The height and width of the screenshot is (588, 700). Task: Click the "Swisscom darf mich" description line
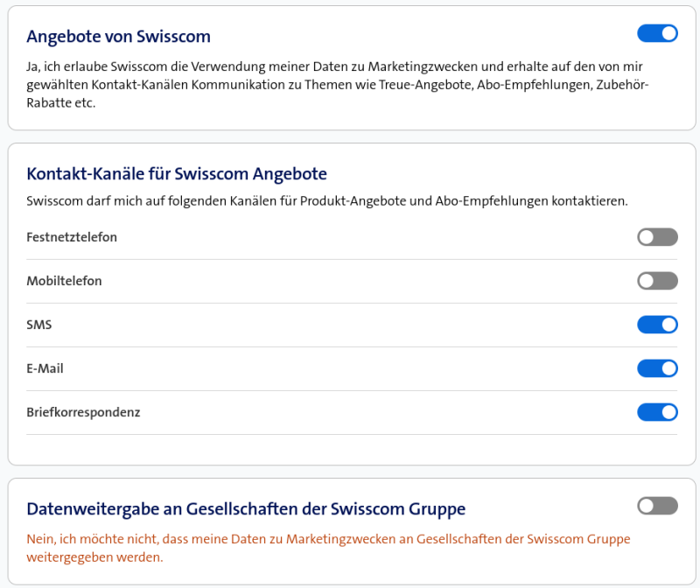point(327,201)
